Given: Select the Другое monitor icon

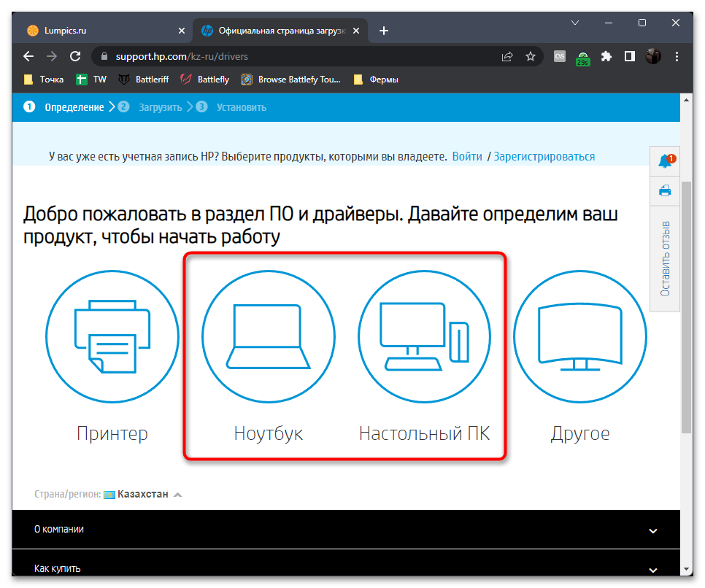Looking at the screenshot, I should pos(580,336).
